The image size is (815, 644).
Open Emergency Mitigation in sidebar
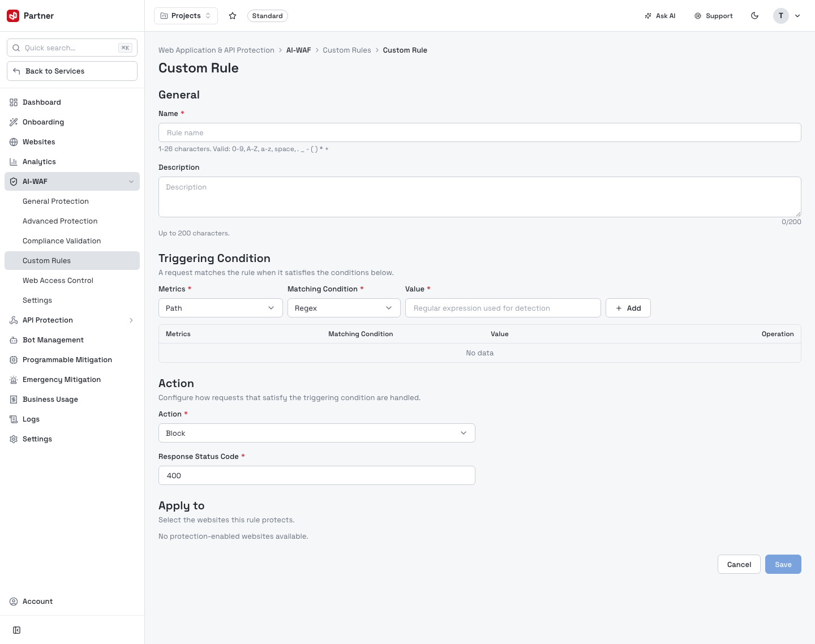point(72,380)
